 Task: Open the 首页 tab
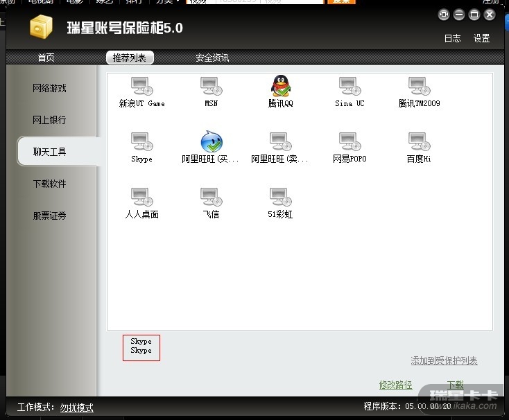click(x=46, y=58)
